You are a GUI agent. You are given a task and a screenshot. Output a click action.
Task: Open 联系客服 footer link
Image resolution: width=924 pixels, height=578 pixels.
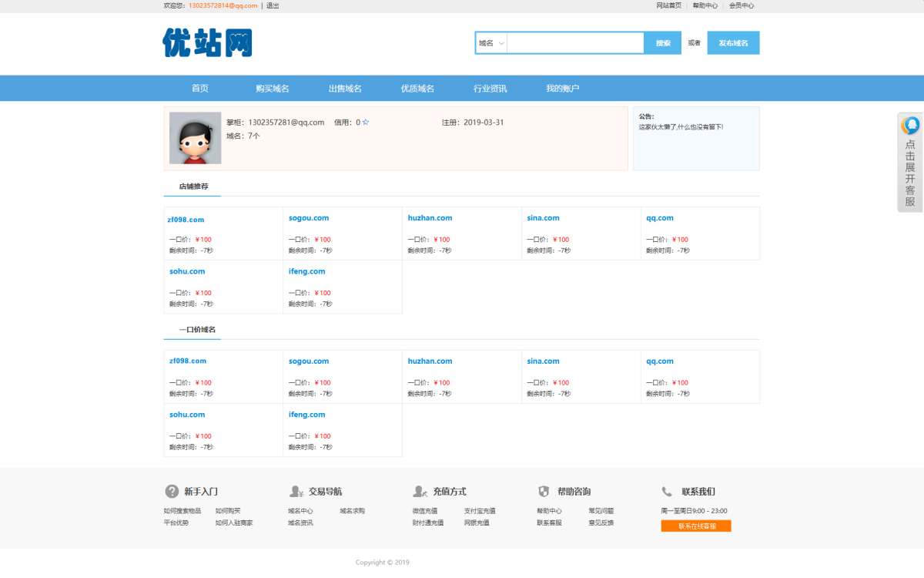549,523
